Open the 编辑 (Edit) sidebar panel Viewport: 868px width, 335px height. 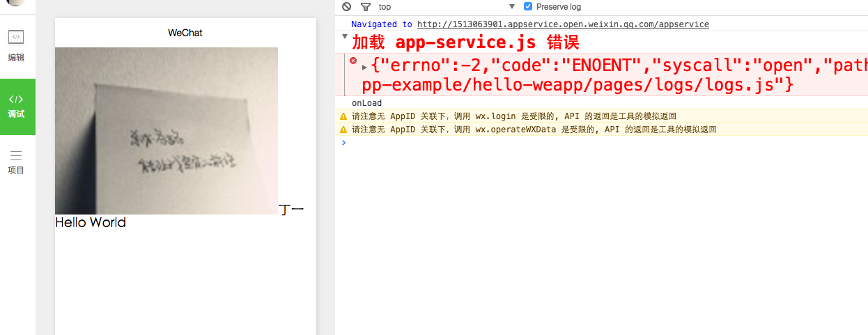pos(17,46)
